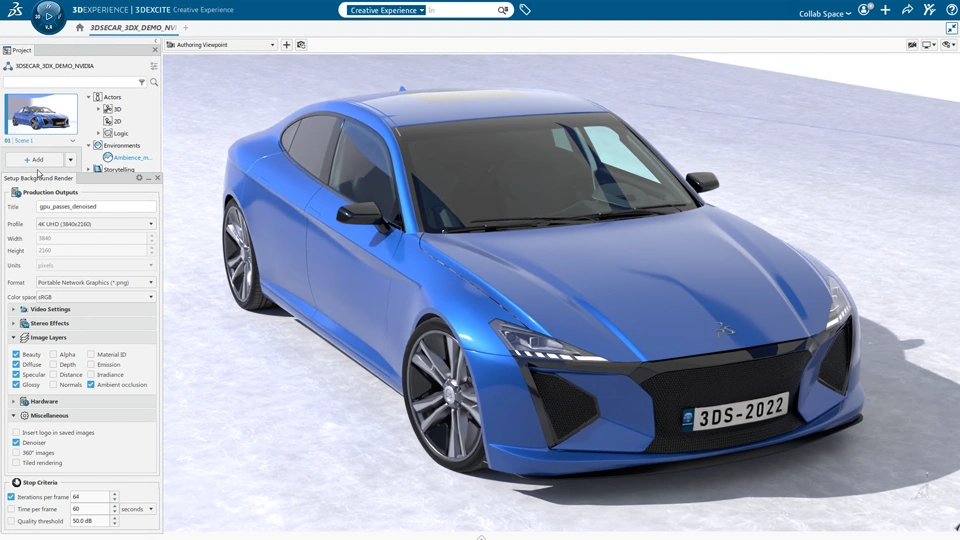This screenshot has width=960, height=540.
Task: Click the Iterations per frame value field
Action: 90,497
